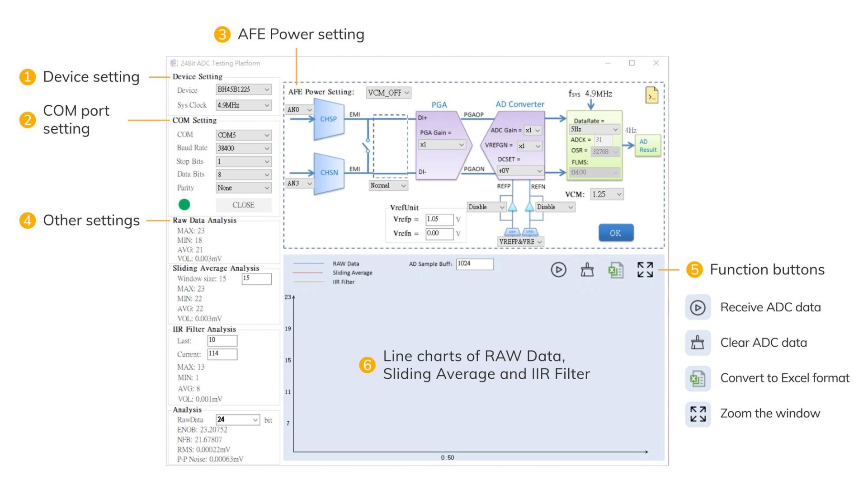Open the PGA Gain x1 dropdown
The height and width of the screenshot is (494, 868).
(442, 145)
